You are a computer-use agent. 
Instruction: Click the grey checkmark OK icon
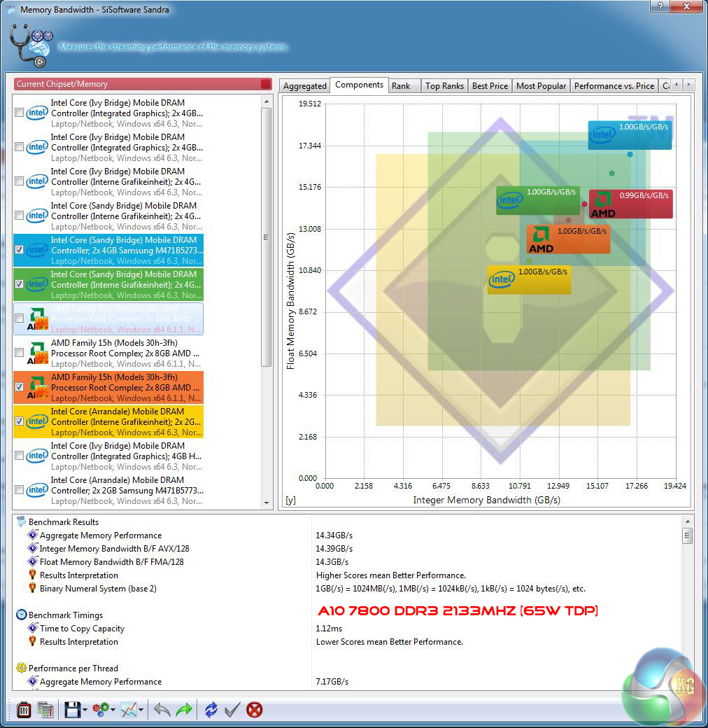click(x=232, y=709)
